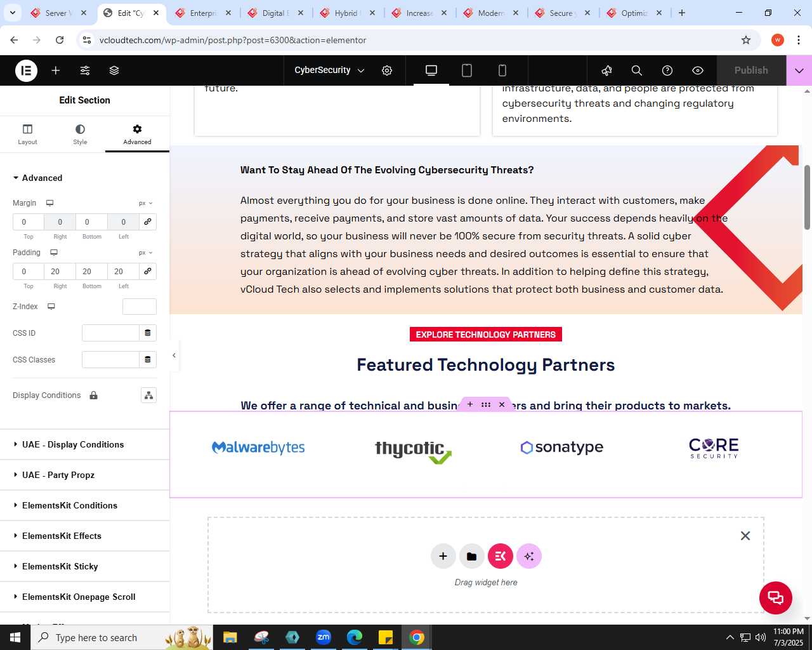Open Padding responsive device icon
This screenshot has width=812, height=650.
(x=54, y=253)
